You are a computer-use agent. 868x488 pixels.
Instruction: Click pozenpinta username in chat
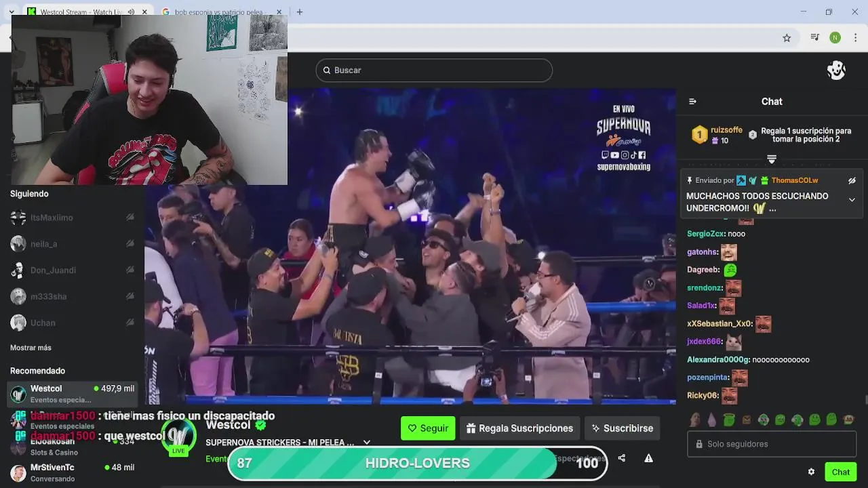click(x=708, y=378)
